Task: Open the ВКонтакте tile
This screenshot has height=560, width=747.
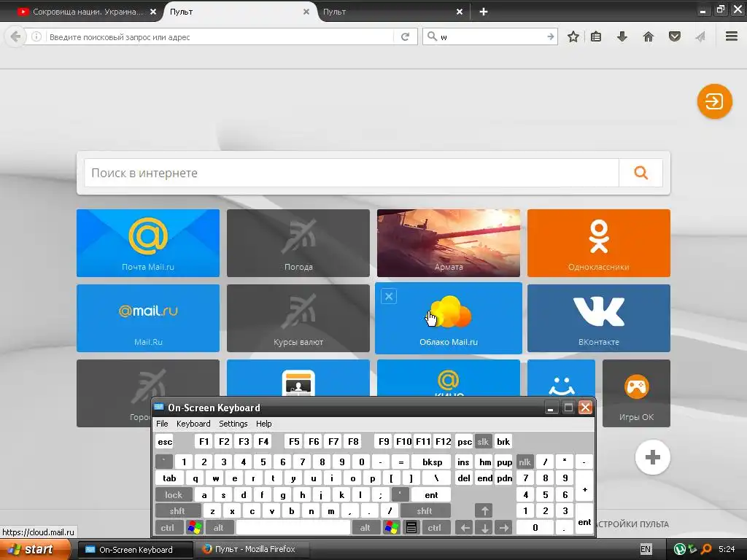Action: point(599,318)
